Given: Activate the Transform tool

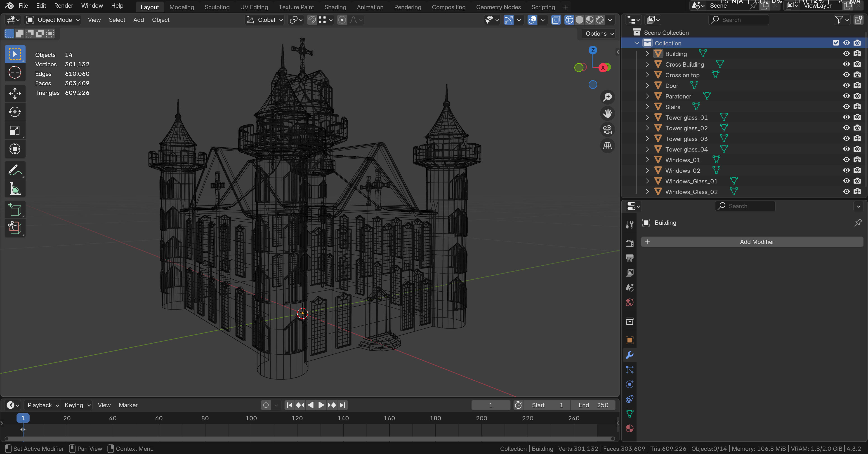Looking at the screenshot, I should (15, 149).
